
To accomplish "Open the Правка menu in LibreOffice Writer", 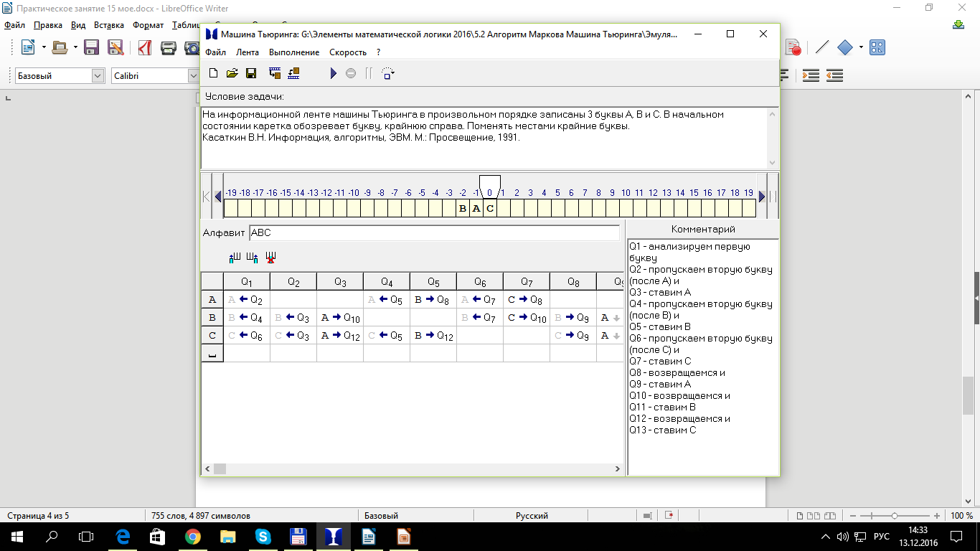I will (48, 25).
